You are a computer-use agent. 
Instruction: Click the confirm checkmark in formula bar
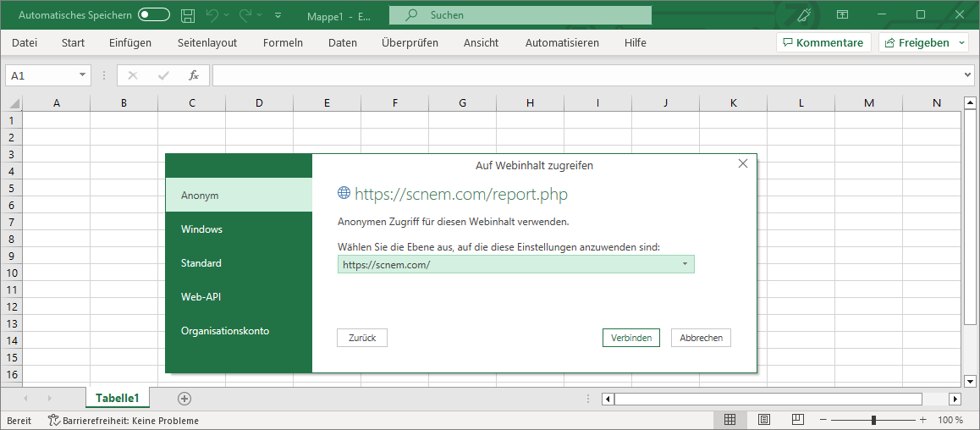(163, 75)
